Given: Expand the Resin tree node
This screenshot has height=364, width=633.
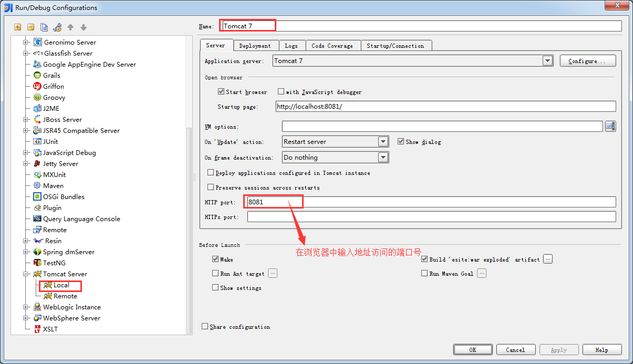Looking at the screenshot, I should (x=25, y=241).
